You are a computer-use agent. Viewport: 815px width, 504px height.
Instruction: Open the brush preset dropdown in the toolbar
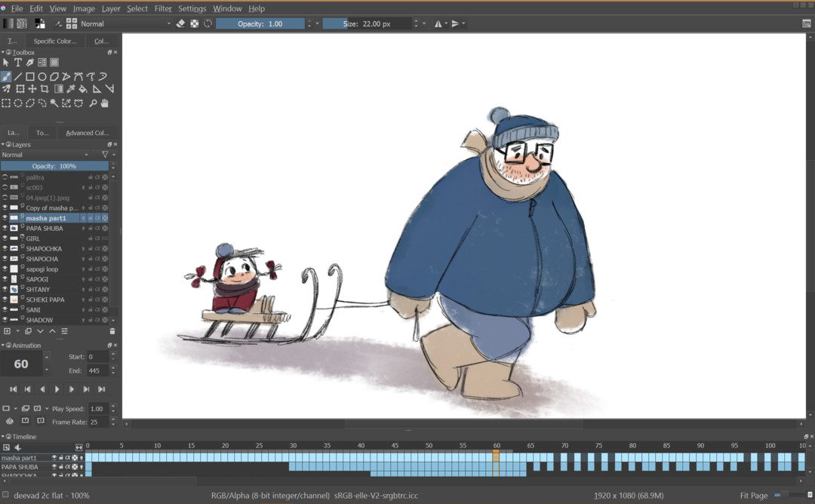73,23
